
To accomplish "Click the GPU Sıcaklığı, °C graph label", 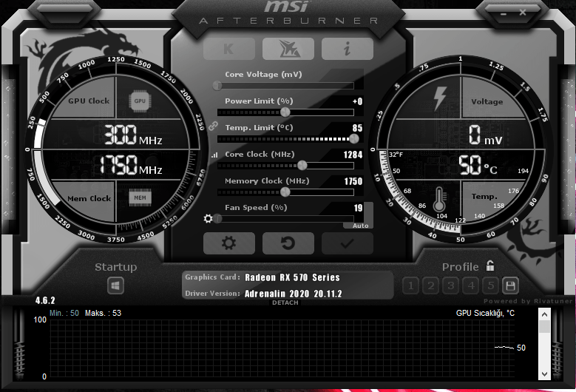I will click(x=485, y=313).
